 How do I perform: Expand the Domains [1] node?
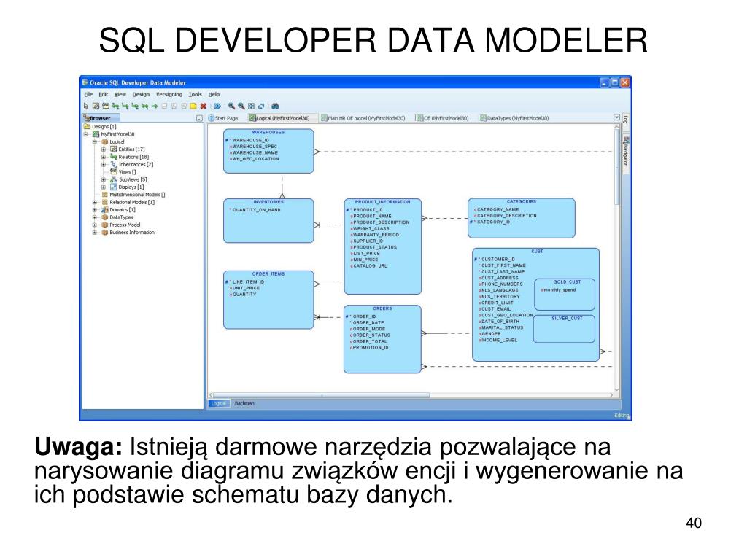click(94, 210)
